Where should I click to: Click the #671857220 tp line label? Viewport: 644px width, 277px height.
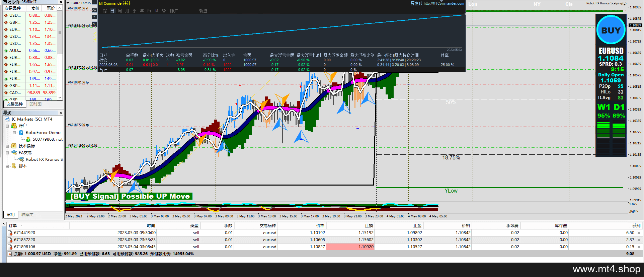click(78, 125)
